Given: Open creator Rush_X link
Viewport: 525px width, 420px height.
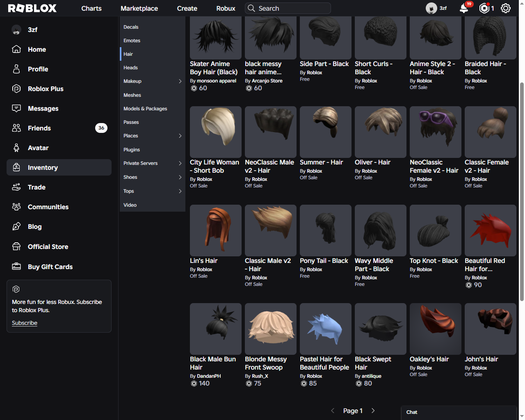Looking at the screenshot, I should (260, 376).
